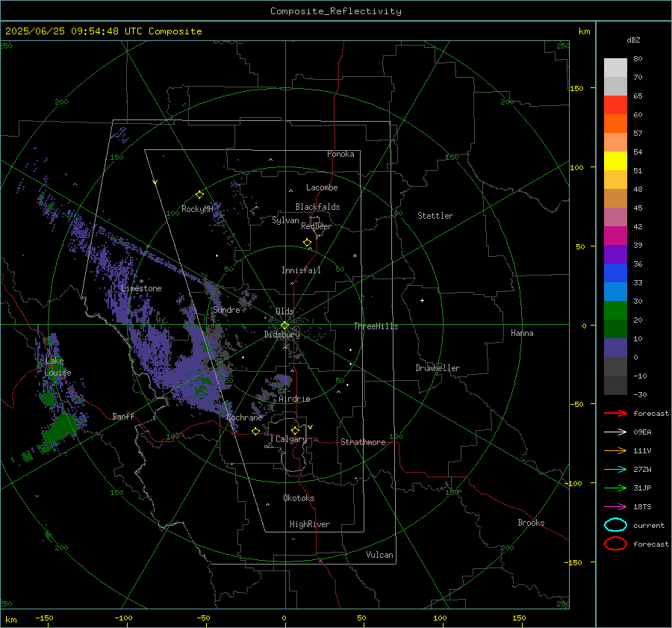Click the Calgary city label
The width and height of the screenshot is (672, 628).
(x=291, y=439)
